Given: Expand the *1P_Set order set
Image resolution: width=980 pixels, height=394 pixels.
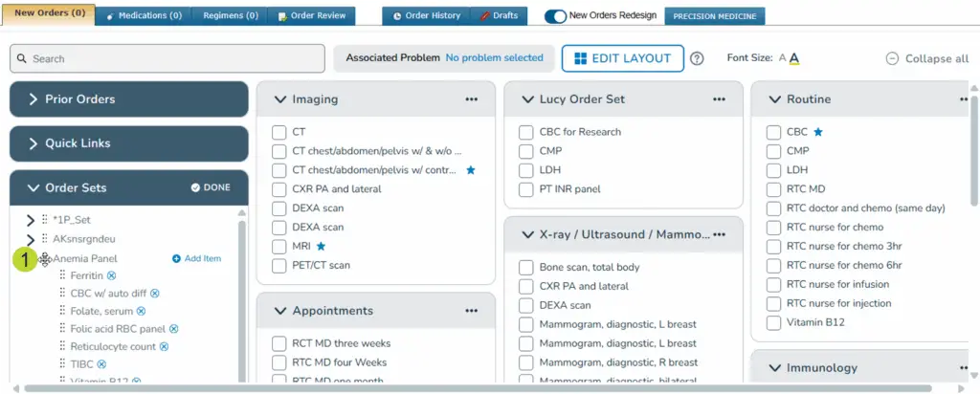Looking at the screenshot, I should click(x=31, y=220).
